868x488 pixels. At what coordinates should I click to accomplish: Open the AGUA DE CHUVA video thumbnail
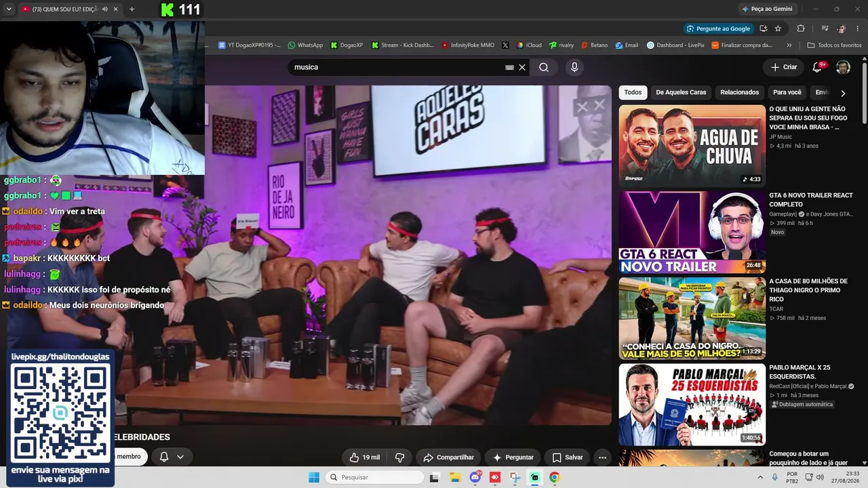coord(692,146)
